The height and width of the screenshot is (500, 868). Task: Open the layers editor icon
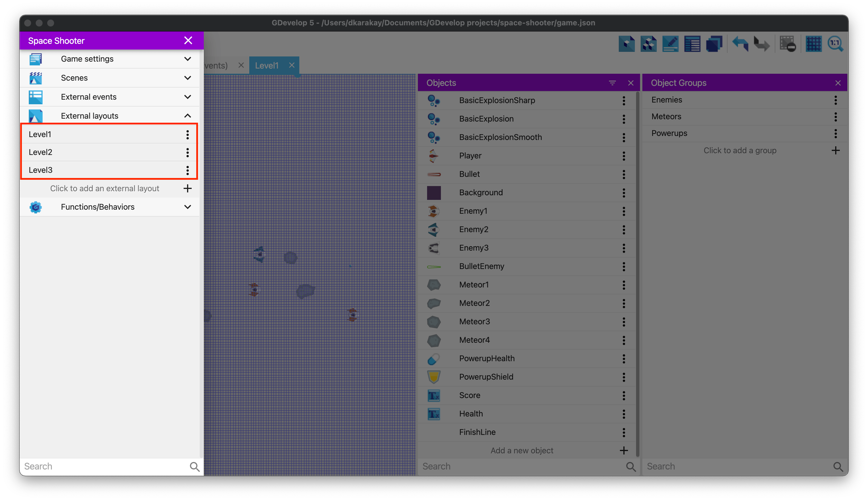point(714,44)
